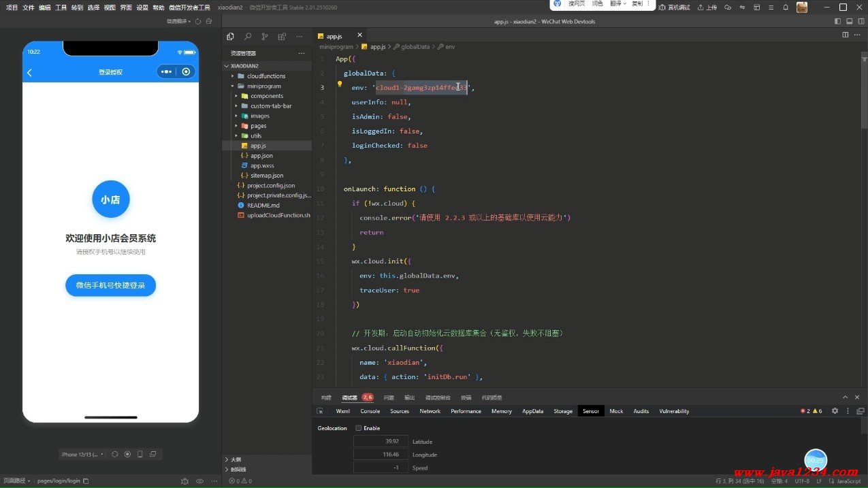868x488 pixels.
Task: Click the back arrow in the simulator header
Action: [x=29, y=72]
